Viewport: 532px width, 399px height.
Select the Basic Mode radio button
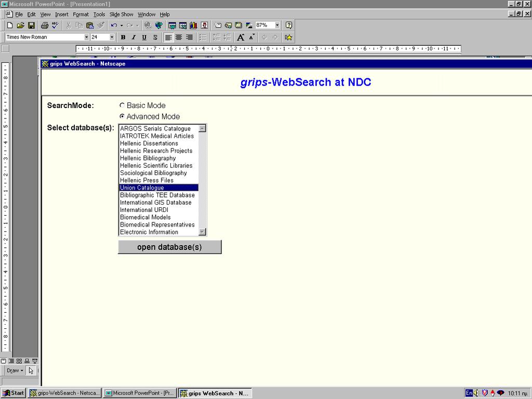122,105
